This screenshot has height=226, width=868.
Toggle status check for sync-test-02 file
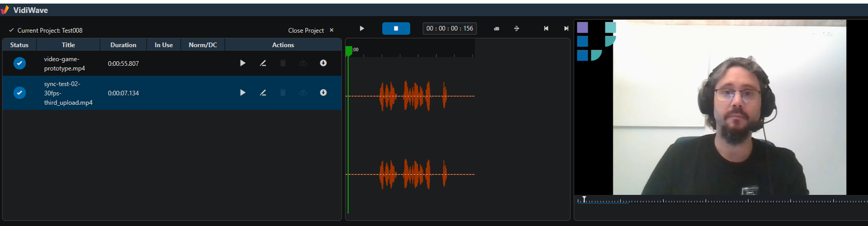[20, 93]
